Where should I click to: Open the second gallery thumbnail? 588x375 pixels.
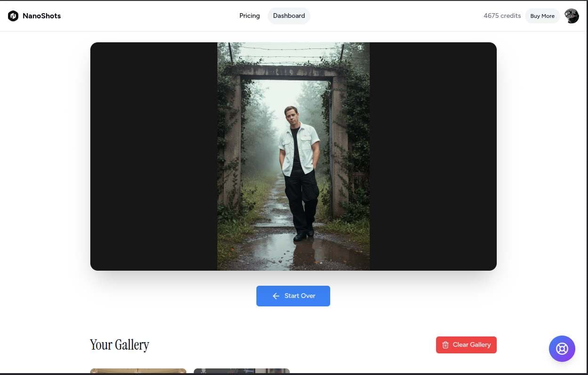[241, 371]
